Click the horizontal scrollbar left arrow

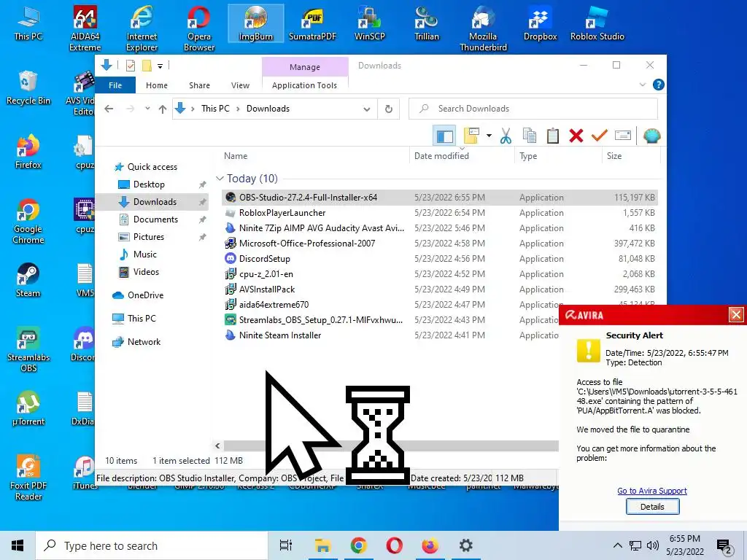point(217,446)
